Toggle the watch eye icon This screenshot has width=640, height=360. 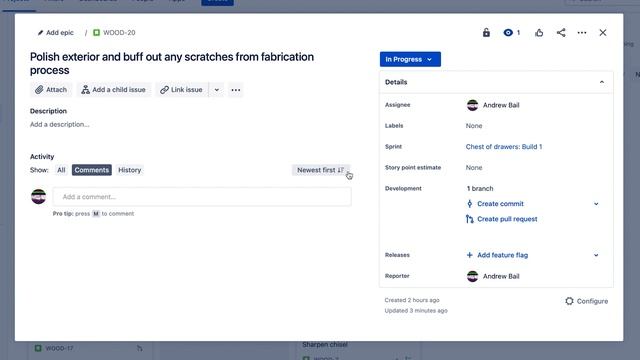508,33
